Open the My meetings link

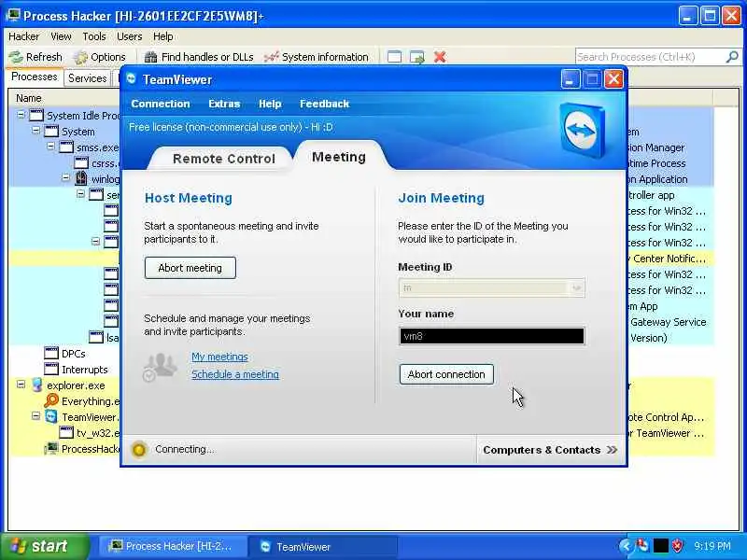[x=219, y=357]
